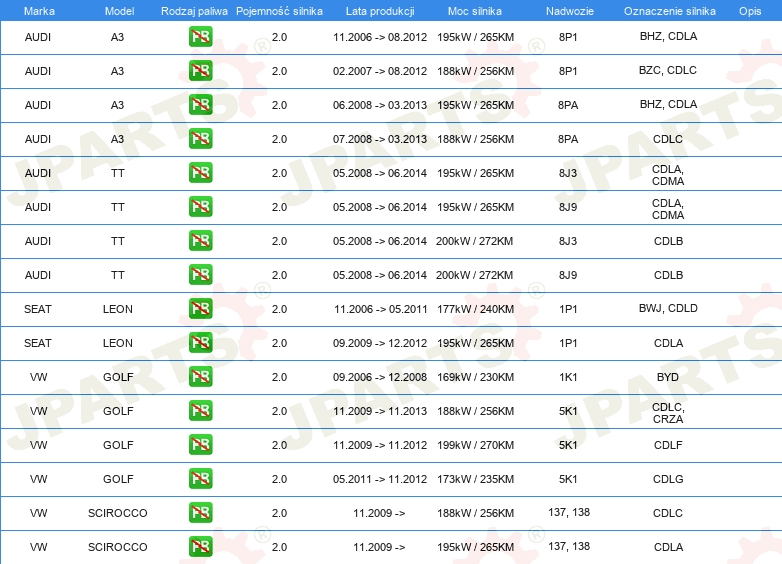
Task: Click 2.0 engine capacity in the CDLG row
Action: click(279, 479)
